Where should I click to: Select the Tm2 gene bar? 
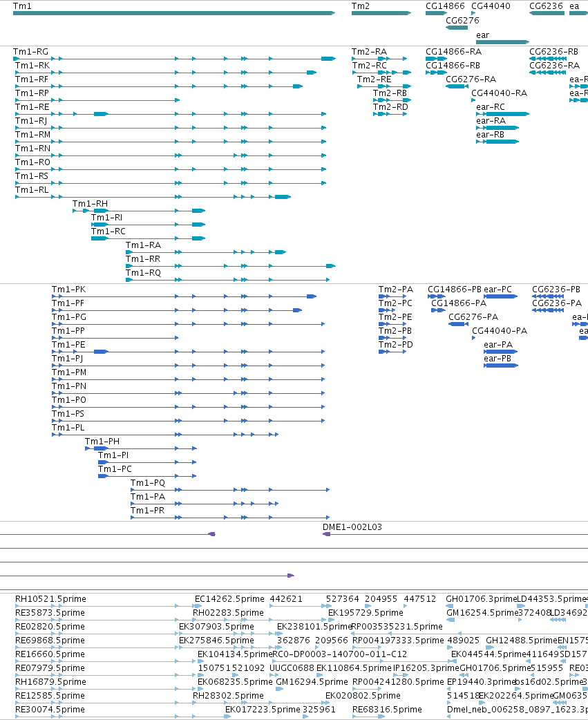(x=381, y=13)
